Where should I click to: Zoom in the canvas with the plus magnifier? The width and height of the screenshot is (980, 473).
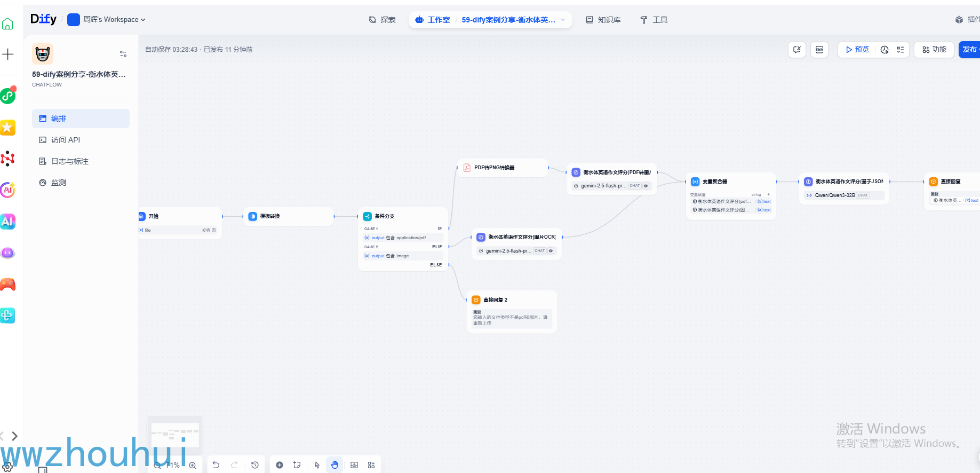193,465
